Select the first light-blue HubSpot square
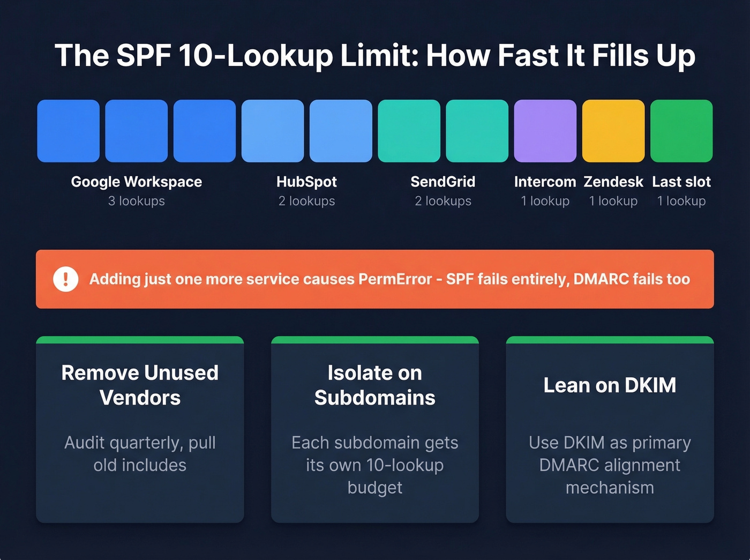 [x=273, y=130]
